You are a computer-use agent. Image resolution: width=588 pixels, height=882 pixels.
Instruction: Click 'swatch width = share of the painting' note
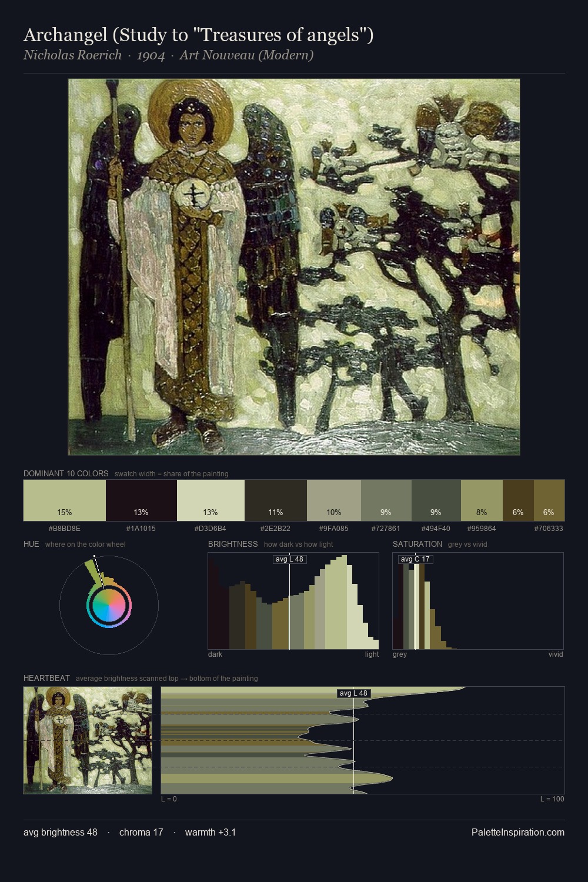172,473
